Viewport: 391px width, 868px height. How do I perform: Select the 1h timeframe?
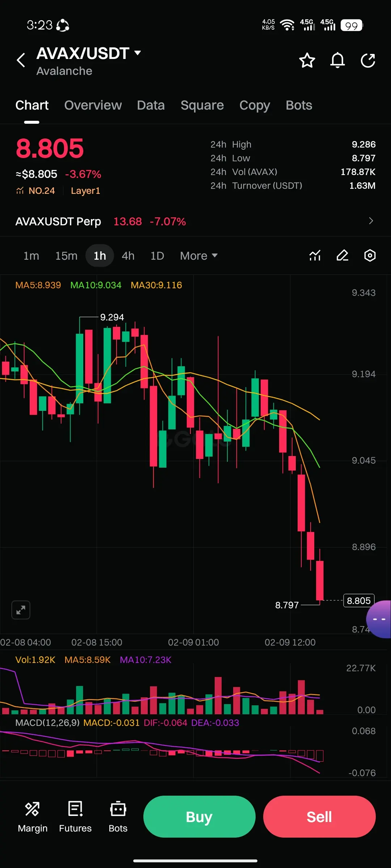click(100, 256)
